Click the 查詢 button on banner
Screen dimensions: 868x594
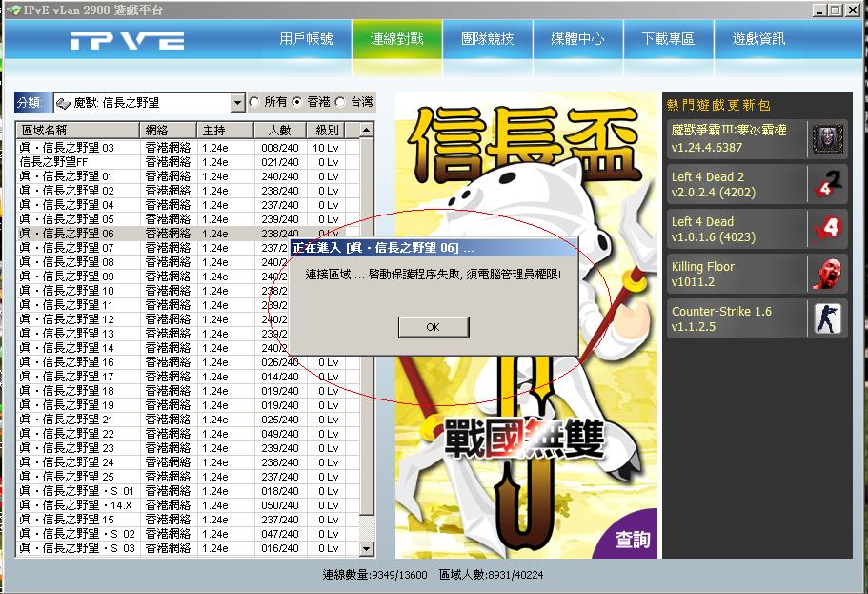[x=633, y=539]
